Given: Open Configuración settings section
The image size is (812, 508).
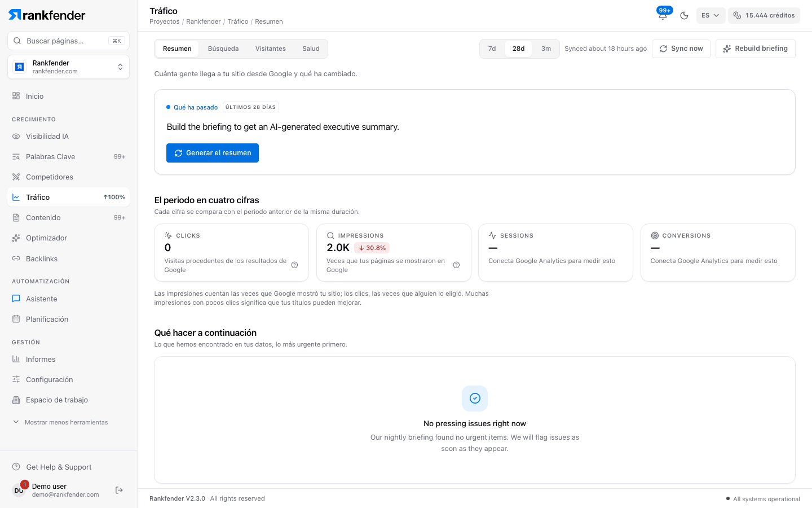Looking at the screenshot, I should (68, 380).
